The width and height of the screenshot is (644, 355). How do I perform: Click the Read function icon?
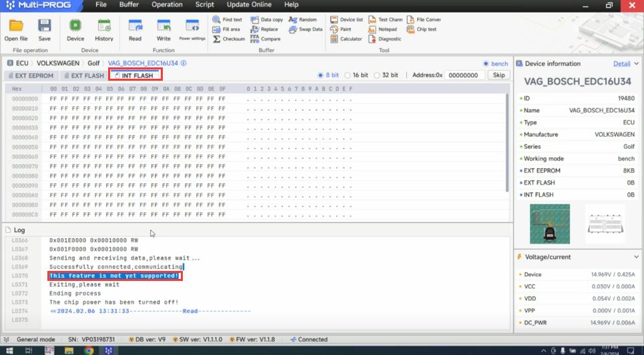[x=135, y=25]
